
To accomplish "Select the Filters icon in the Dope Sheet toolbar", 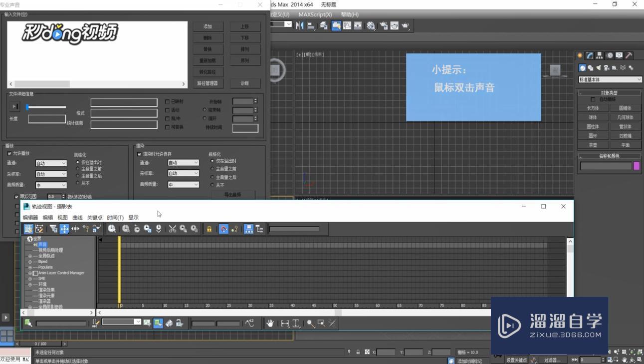I will pos(53,229).
